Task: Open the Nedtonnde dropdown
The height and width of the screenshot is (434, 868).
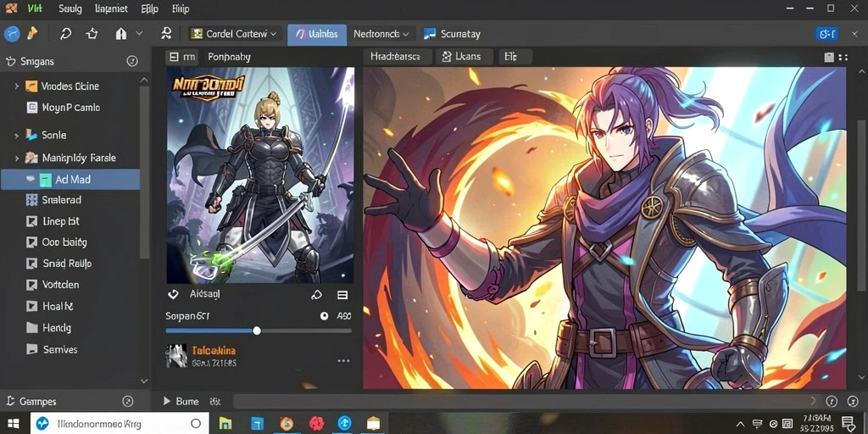Action: 381,34
